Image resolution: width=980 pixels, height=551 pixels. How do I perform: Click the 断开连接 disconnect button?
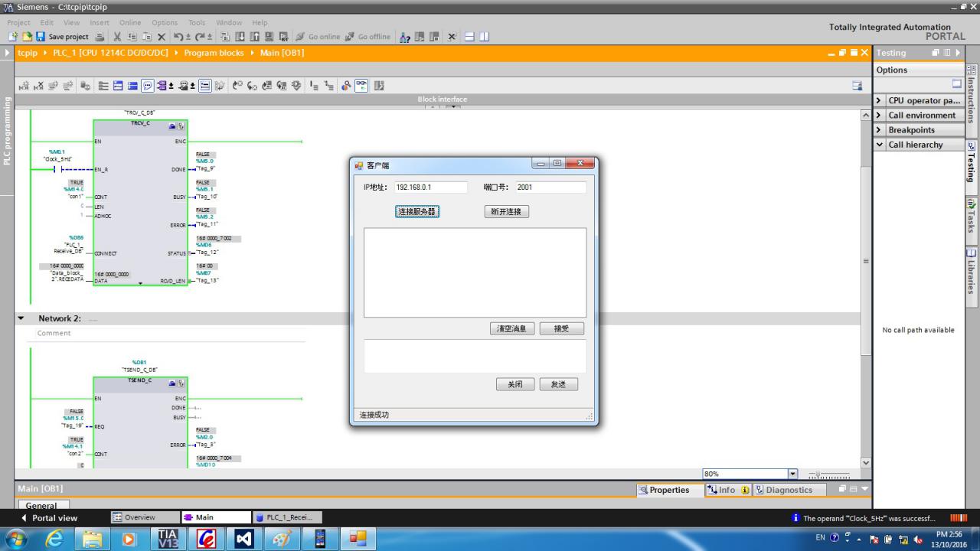507,211
